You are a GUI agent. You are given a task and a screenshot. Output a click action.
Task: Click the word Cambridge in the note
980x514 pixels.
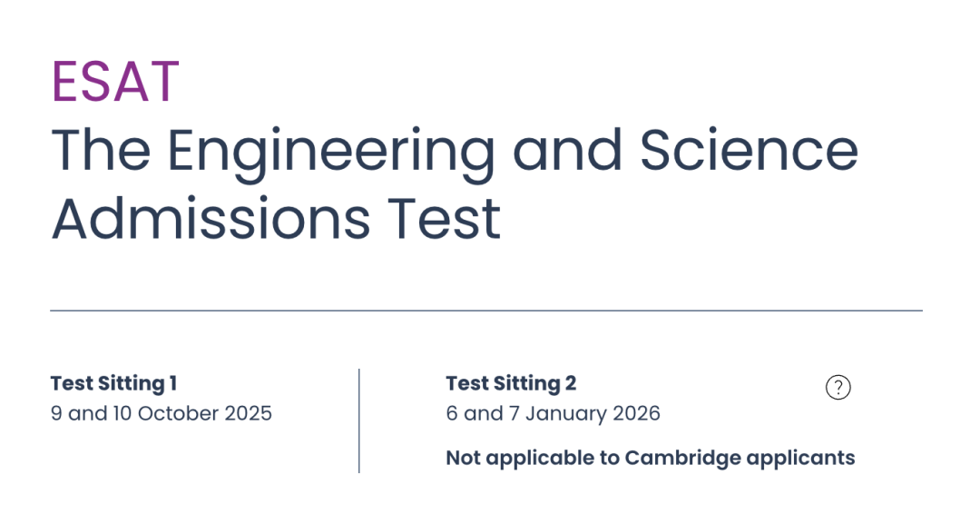point(682,459)
